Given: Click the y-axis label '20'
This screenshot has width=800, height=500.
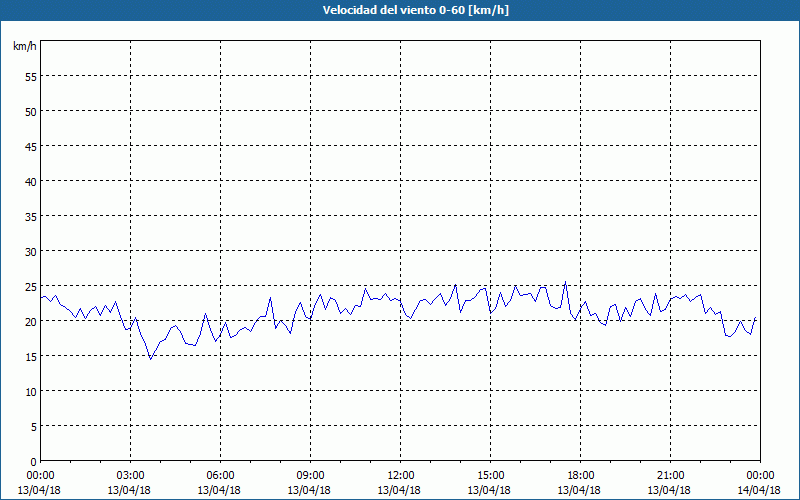Looking at the screenshot, I should tap(31, 321).
